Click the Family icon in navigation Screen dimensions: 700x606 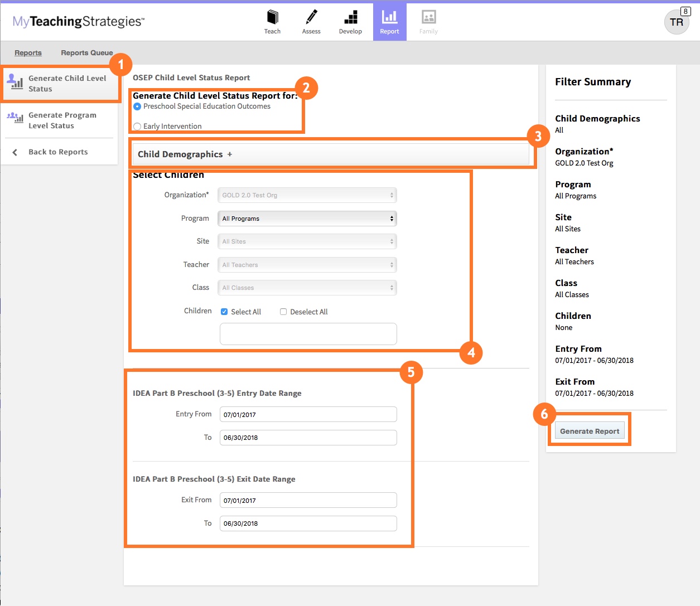point(428,18)
